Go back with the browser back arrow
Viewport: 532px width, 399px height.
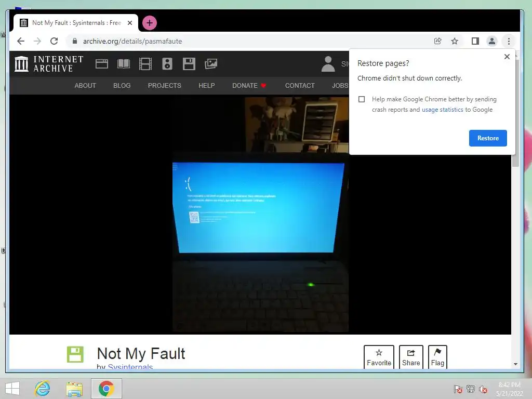coord(21,41)
